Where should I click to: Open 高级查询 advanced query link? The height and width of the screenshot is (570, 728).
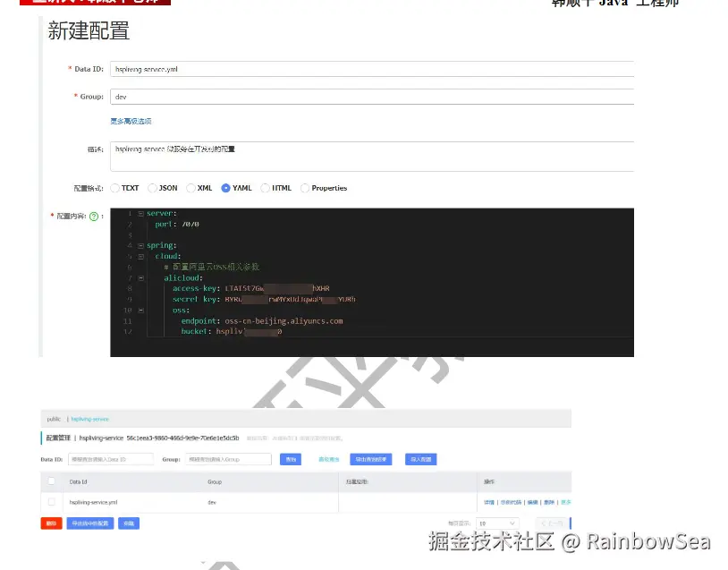coord(329,459)
